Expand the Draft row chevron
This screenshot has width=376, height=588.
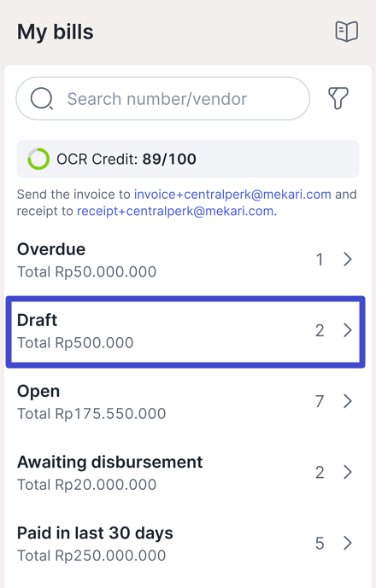[x=348, y=330]
